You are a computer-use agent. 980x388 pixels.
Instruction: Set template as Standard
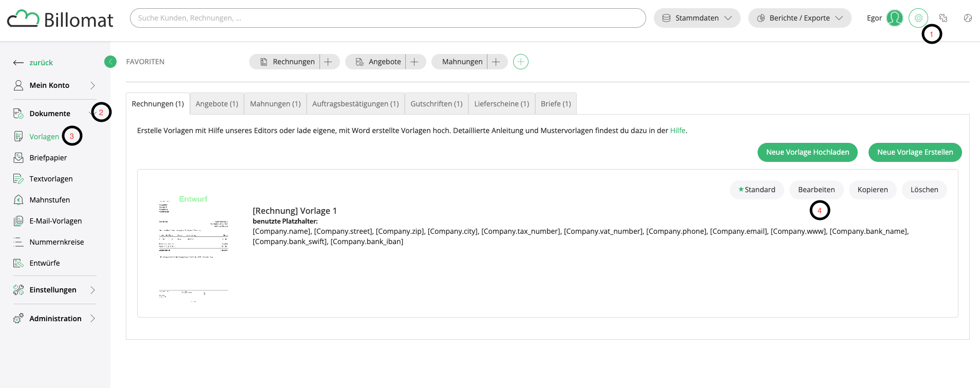point(757,190)
